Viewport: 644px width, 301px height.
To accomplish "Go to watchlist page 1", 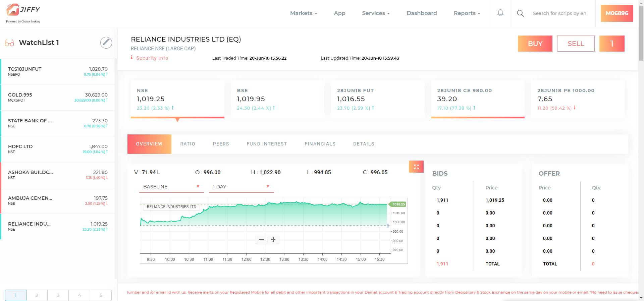I will click(x=16, y=295).
